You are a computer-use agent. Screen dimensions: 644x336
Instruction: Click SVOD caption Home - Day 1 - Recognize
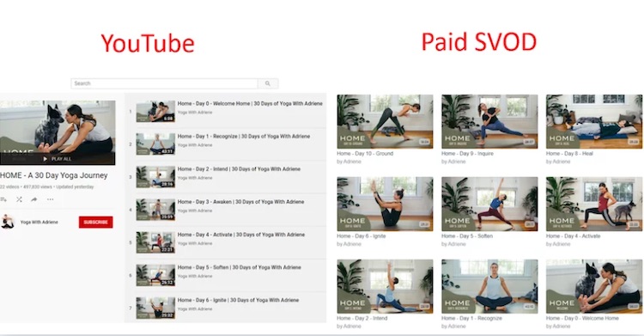tap(471, 318)
